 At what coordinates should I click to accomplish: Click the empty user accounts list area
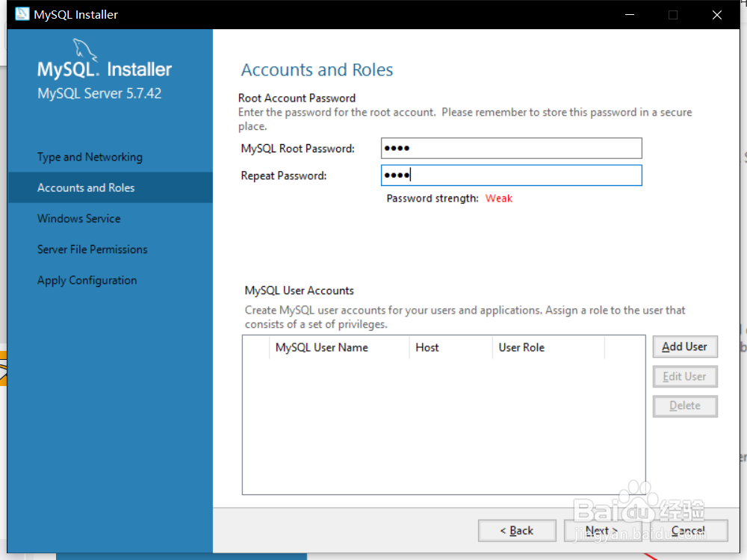coord(444,426)
